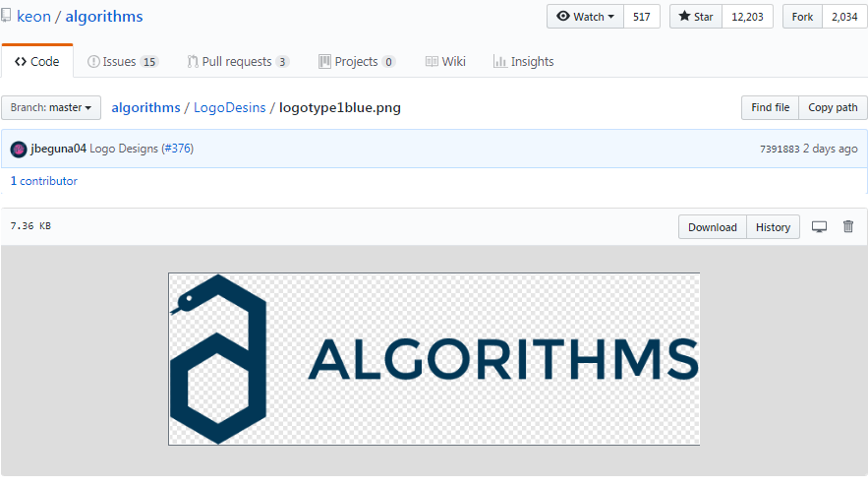Go to the Projects tab
This screenshot has width=868, height=485.
point(357,62)
